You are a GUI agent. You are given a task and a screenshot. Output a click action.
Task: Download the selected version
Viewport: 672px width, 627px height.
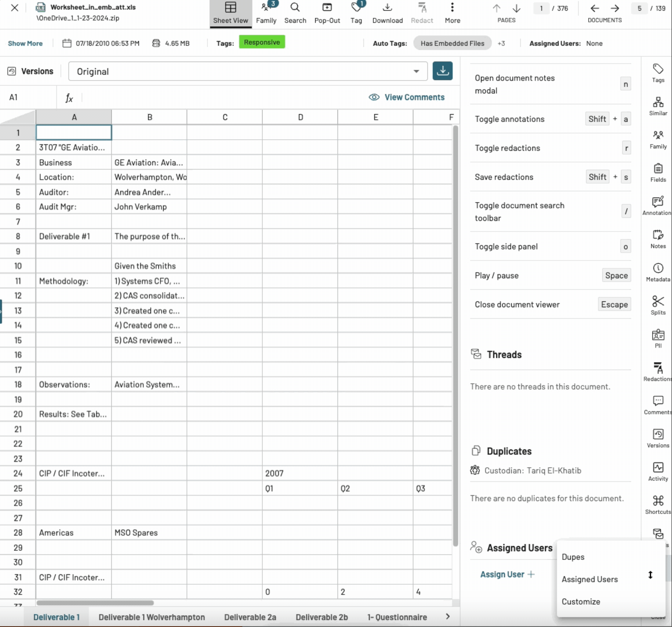(x=443, y=71)
